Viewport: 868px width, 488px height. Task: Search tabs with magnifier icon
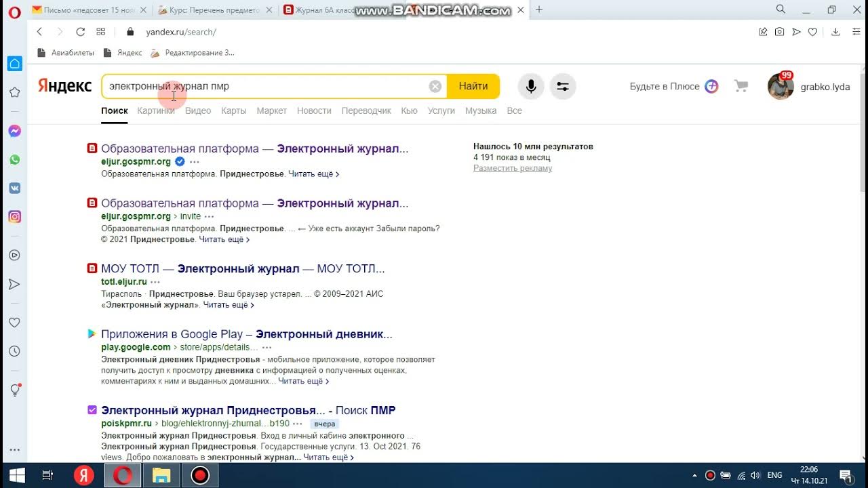[x=781, y=9]
